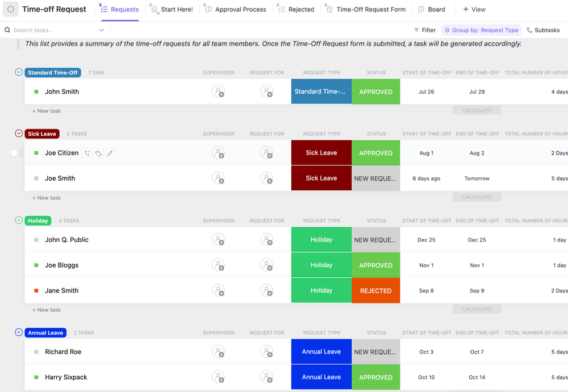Screen dimensions: 568x392
Task: Collapse the Sick Leave group
Action: click(x=19, y=134)
